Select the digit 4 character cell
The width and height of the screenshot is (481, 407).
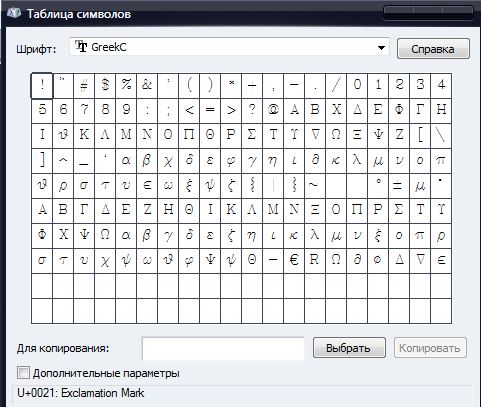(x=441, y=86)
